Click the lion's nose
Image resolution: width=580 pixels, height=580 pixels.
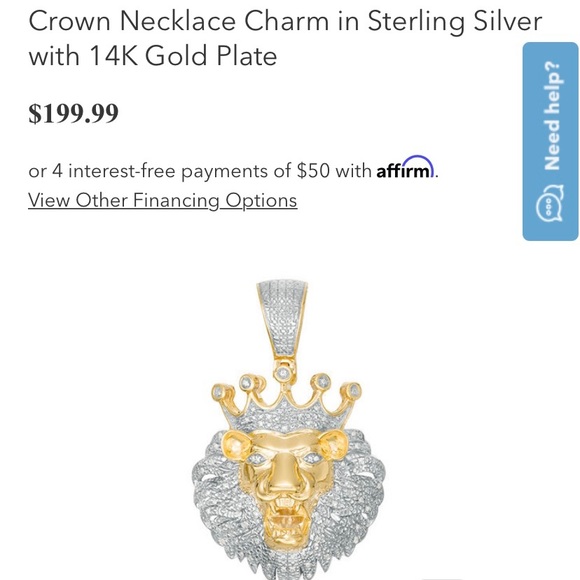point(286,481)
